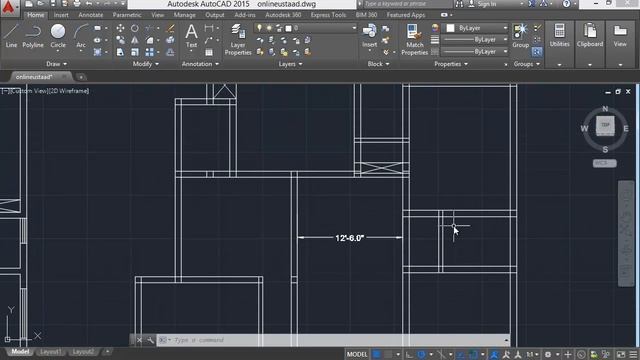Toggle the layer on/off lightbulb
The width and height of the screenshot is (640, 360).
pos(259,28)
